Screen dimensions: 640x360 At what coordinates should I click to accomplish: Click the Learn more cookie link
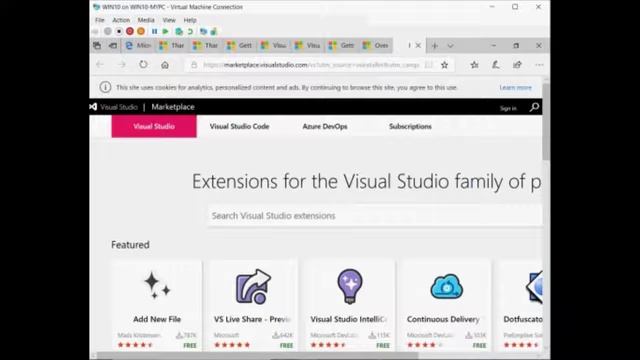pyautogui.click(x=516, y=88)
